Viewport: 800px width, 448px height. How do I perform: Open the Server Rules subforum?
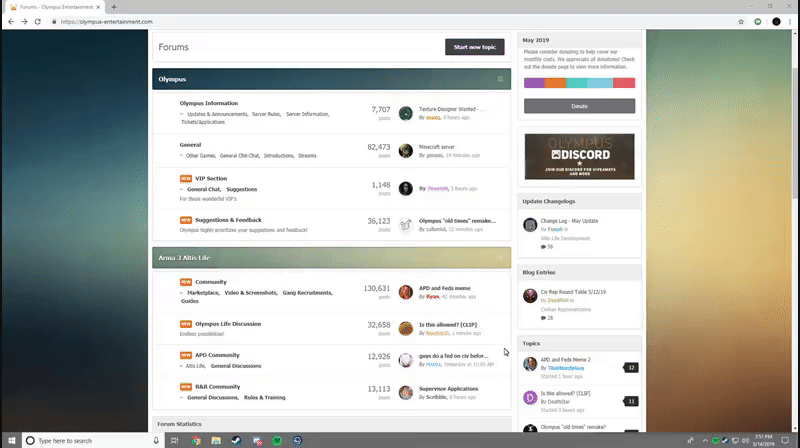pos(266,114)
